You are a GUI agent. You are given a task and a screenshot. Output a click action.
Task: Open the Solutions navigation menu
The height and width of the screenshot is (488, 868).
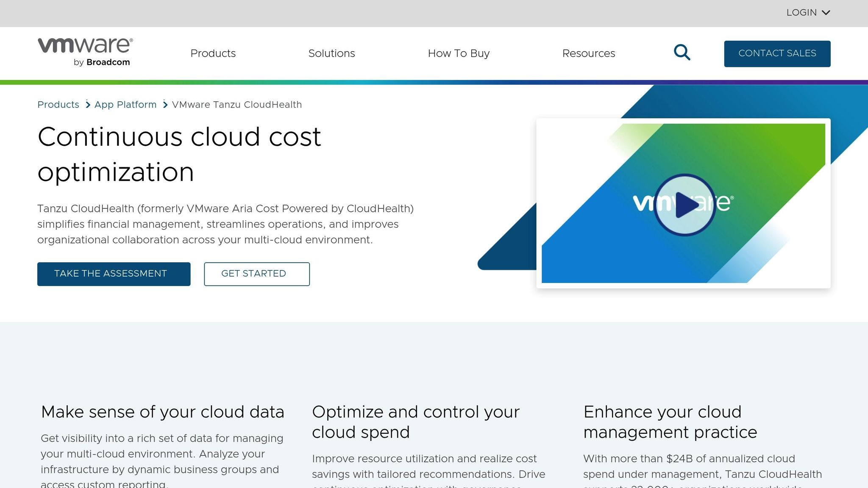(331, 53)
